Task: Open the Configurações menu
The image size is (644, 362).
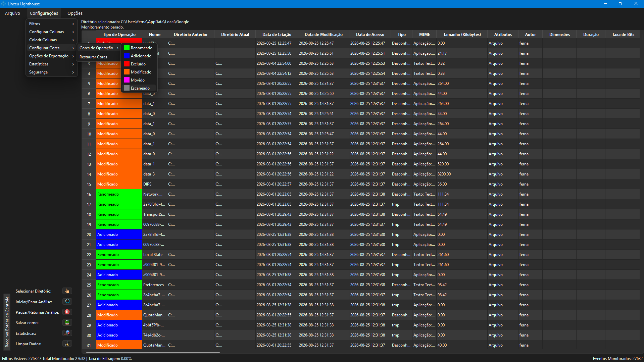Action: pyautogui.click(x=44, y=13)
